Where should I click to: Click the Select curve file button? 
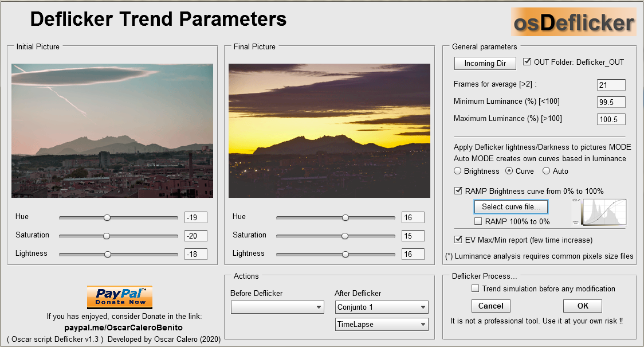pyautogui.click(x=511, y=207)
